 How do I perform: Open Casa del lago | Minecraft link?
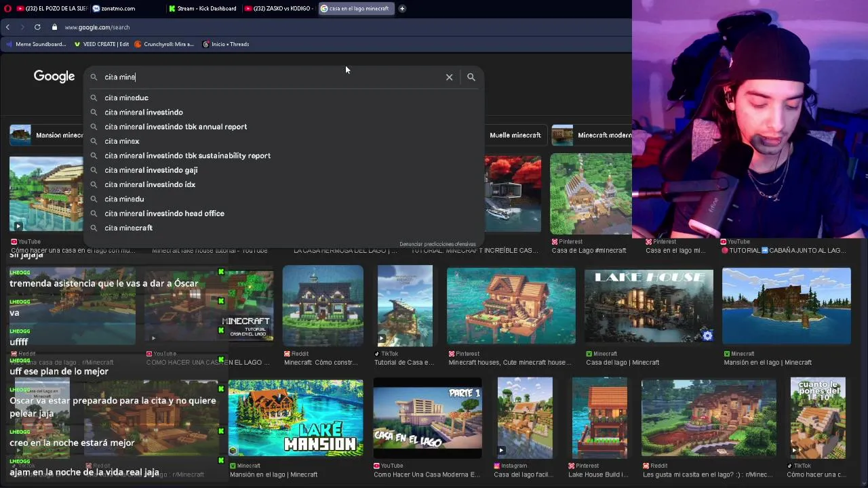623,363
